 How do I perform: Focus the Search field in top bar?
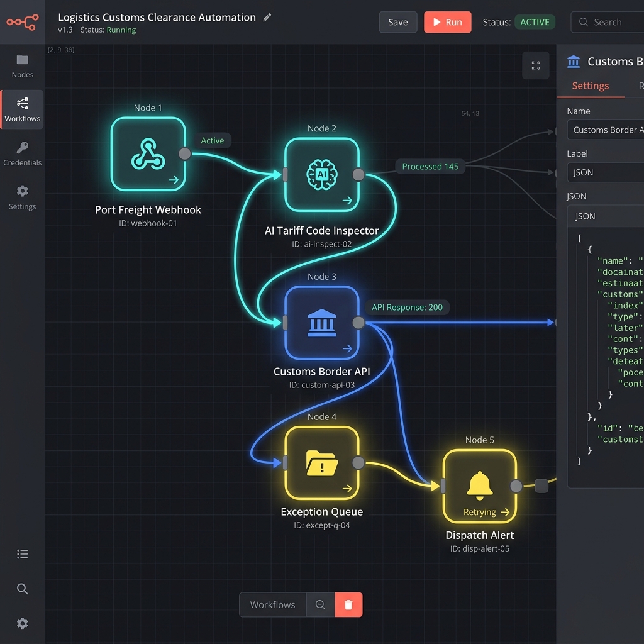(608, 22)
